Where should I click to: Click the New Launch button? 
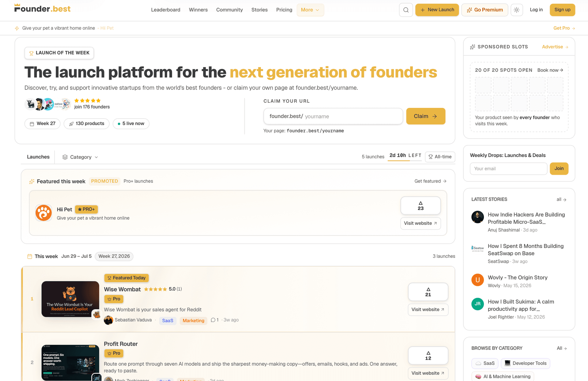click(x=437, y=10)
